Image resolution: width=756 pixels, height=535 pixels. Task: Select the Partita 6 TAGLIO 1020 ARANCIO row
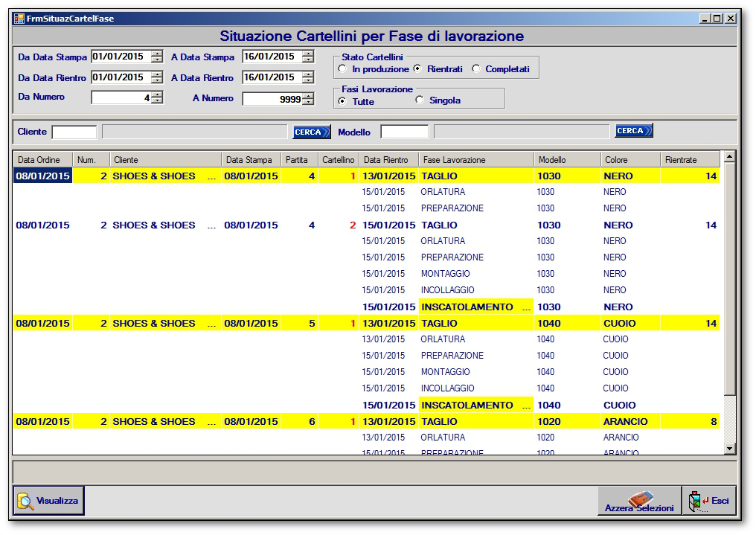pyautogui.click(x=366, y=422)
